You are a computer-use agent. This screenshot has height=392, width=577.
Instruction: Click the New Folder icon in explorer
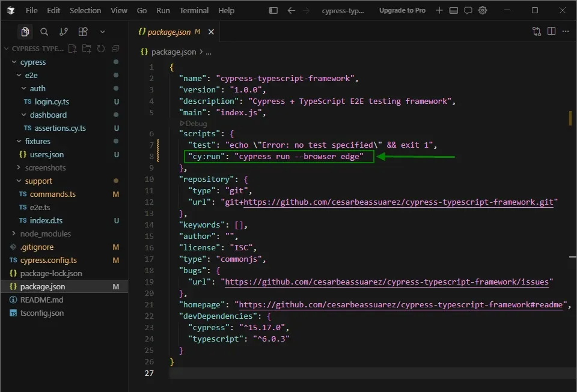pos(87,49)
